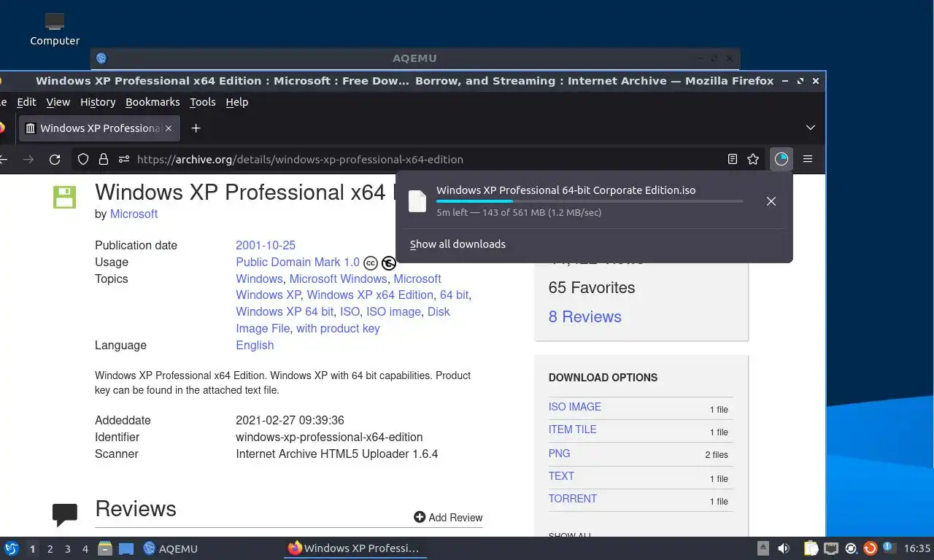Click the with product key topic

click(338, 328)
